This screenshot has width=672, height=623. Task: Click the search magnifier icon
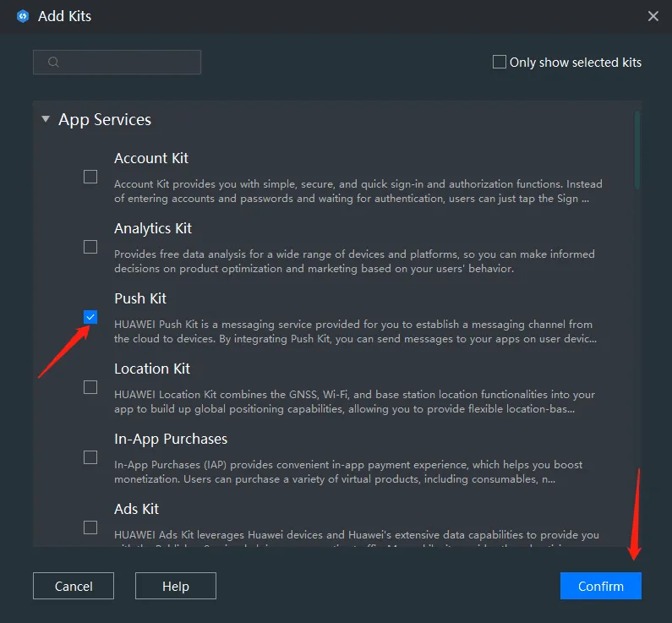53,62
